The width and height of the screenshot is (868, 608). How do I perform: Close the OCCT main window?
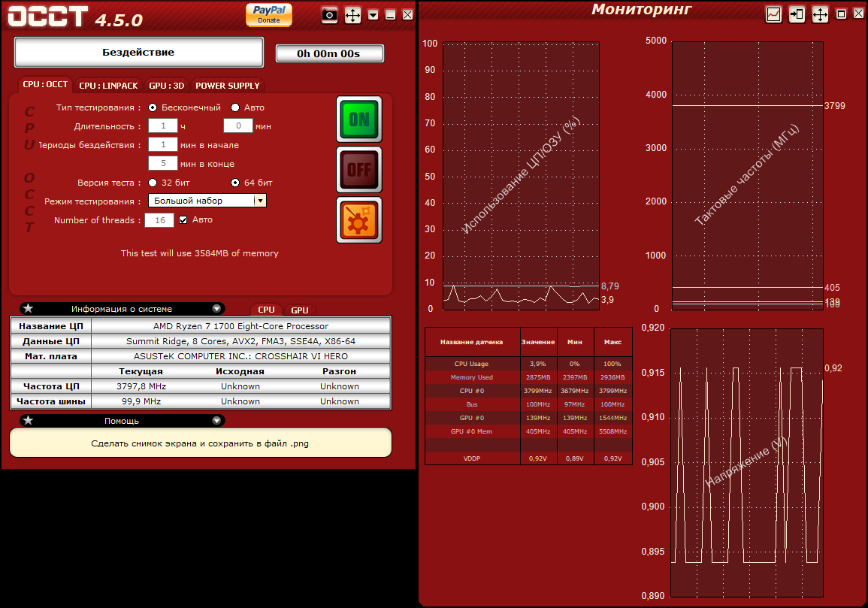[x=407, y=15]
